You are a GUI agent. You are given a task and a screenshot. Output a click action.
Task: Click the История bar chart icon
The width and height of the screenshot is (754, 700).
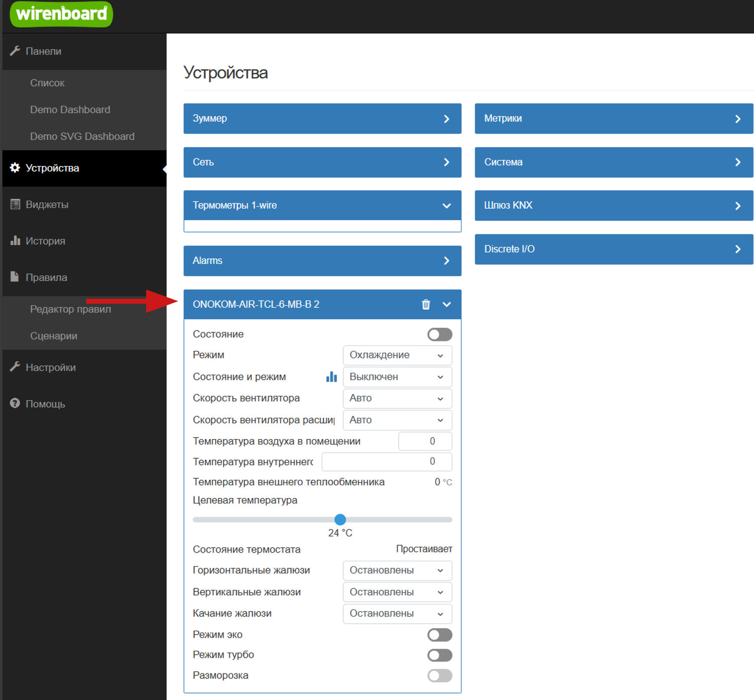pos(15,240)
